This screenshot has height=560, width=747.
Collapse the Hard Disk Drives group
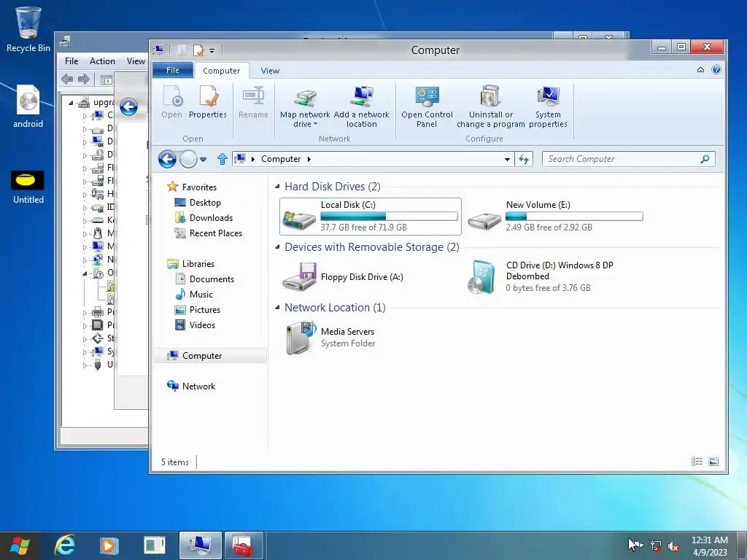[277, 186]
